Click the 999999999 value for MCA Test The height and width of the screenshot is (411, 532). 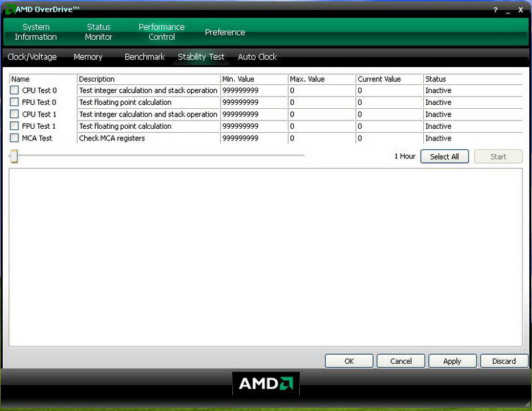pos(240,138)
